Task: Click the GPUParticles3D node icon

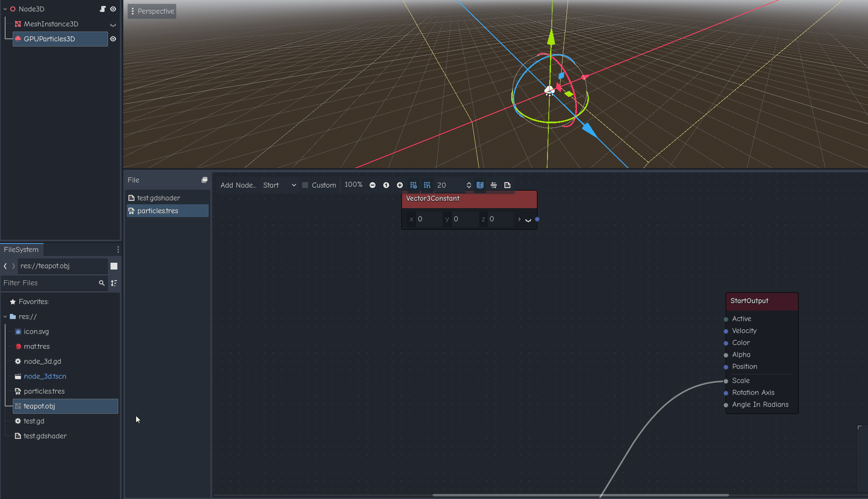Action: (x=18, y=39)
